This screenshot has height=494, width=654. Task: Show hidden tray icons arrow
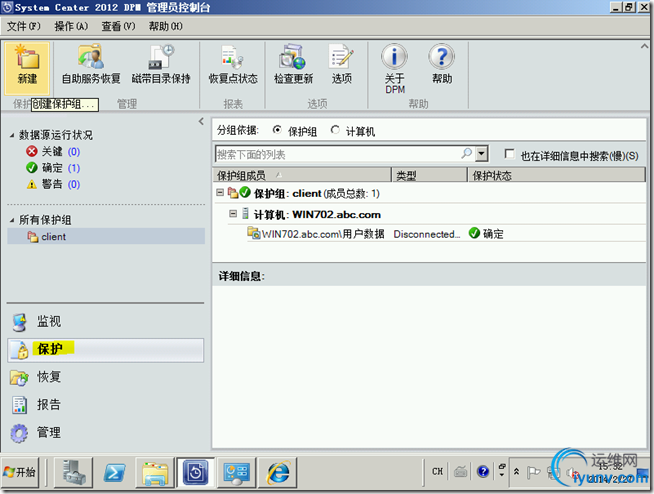(516, 471)
